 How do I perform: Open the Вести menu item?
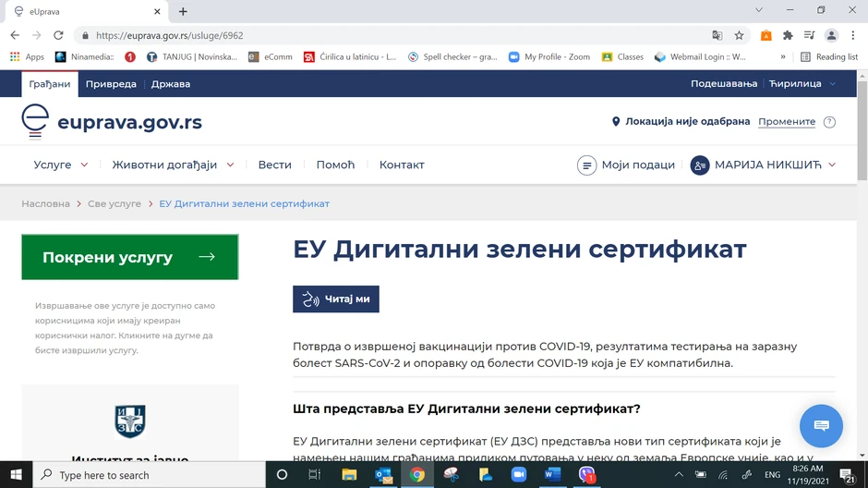(274, 165)
